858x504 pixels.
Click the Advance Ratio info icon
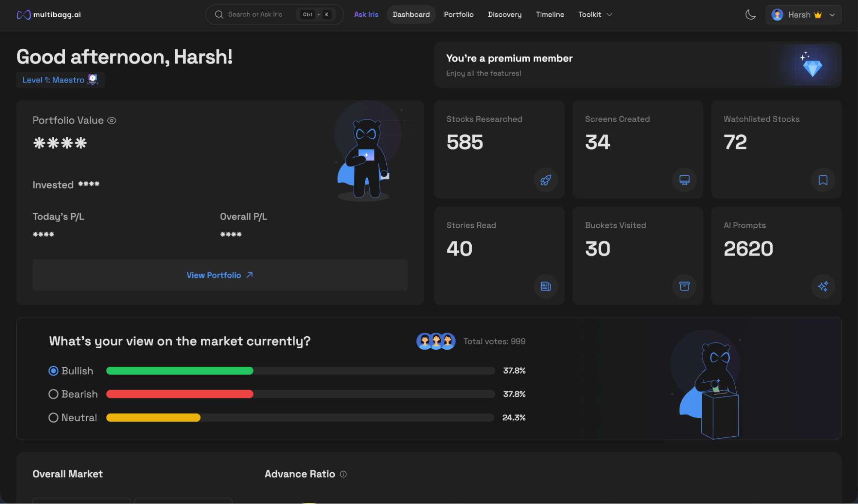(x=343, y=474)
